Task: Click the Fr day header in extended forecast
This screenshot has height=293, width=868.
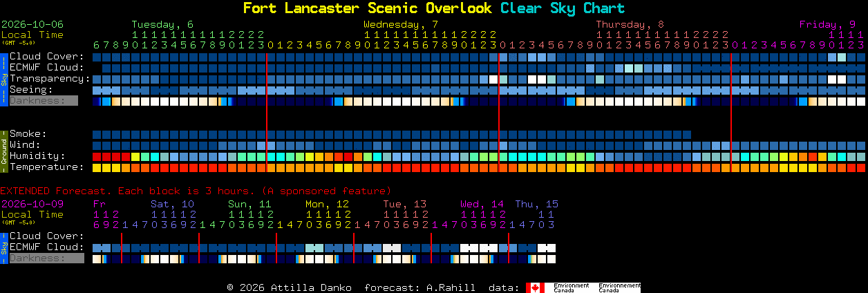Action: [99, 204]
